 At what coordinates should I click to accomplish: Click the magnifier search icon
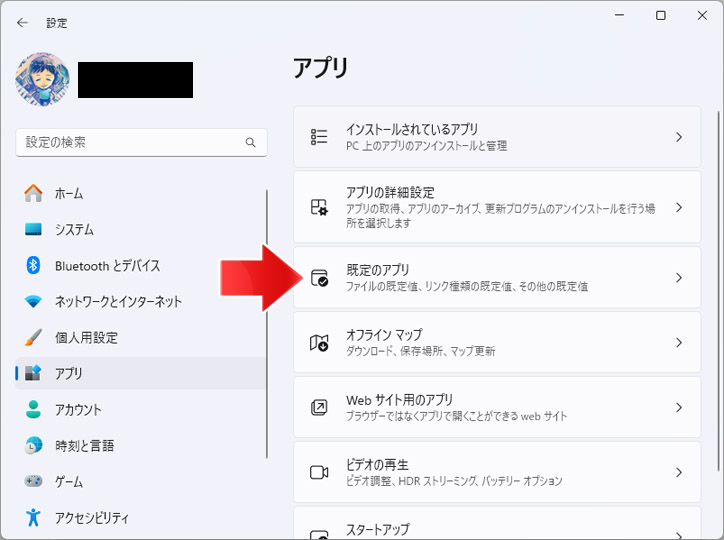250,142
